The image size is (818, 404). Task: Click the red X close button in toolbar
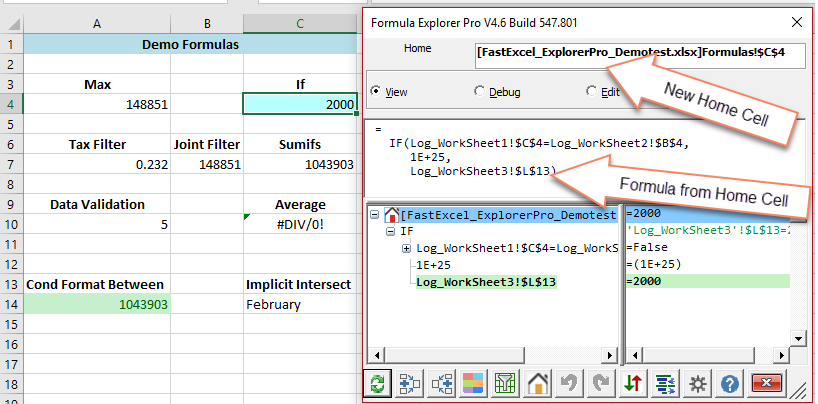pyautogui.click(x=766, y=384)
